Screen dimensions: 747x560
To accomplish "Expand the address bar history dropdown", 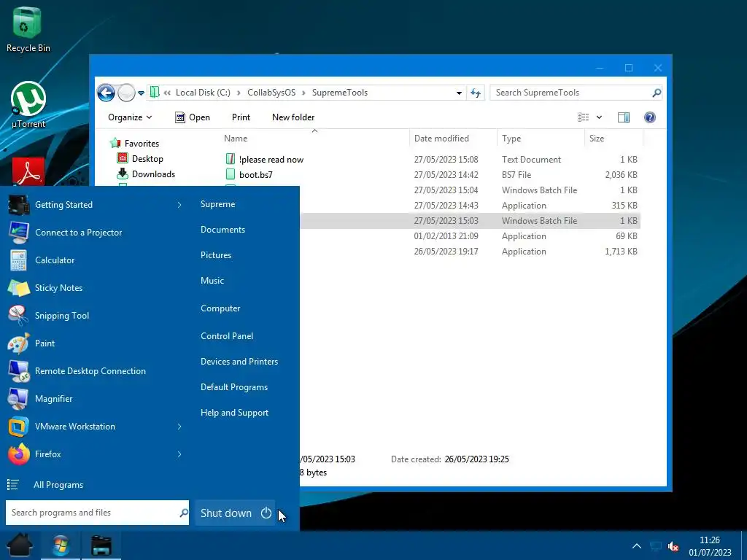I will click(x=459, y=93).
